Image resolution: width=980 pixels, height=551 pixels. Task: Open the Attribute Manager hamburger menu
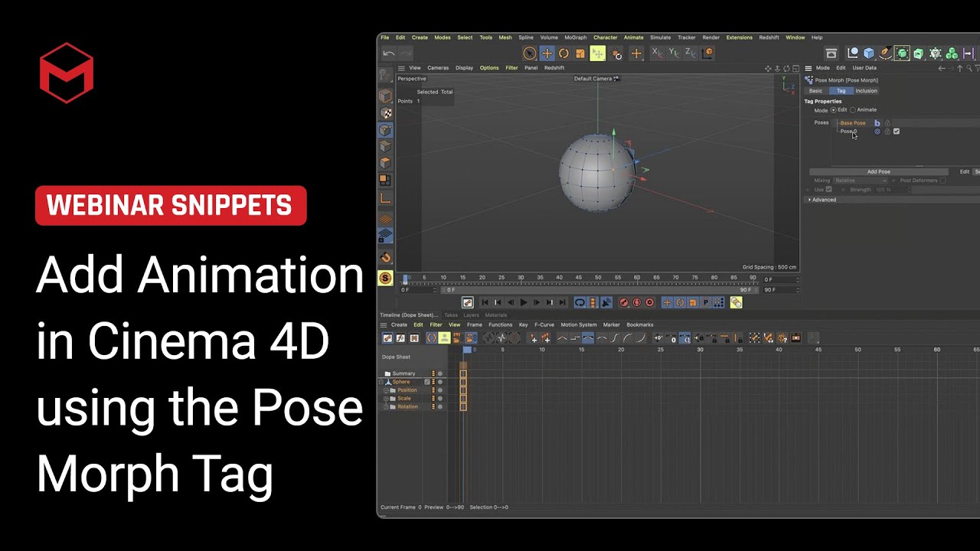pos(808,68)
